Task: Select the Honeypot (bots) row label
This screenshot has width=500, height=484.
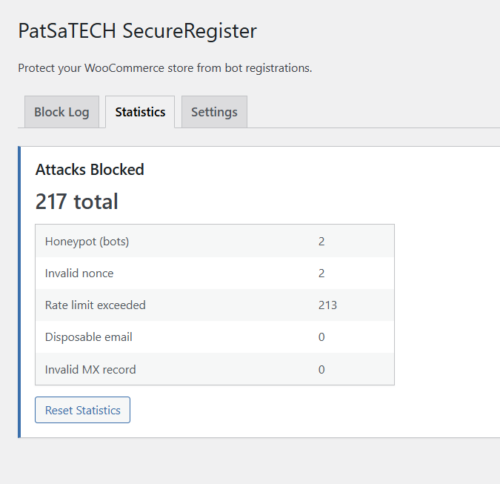Action: click(x=87, y=241)
